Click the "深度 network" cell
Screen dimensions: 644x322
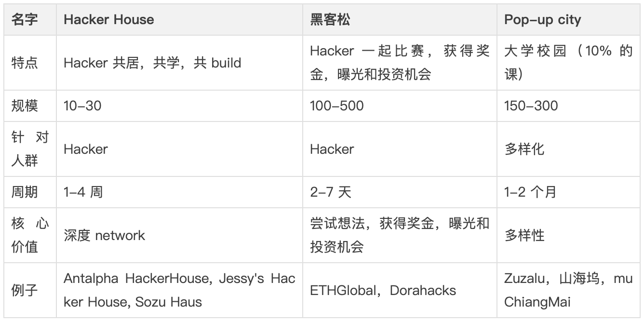[104, 235]
